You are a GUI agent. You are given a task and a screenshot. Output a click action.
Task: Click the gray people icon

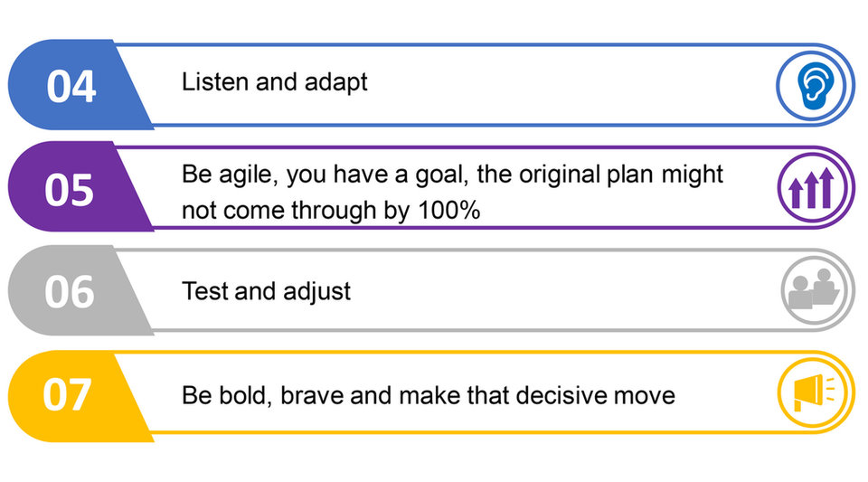click(814, 290)
